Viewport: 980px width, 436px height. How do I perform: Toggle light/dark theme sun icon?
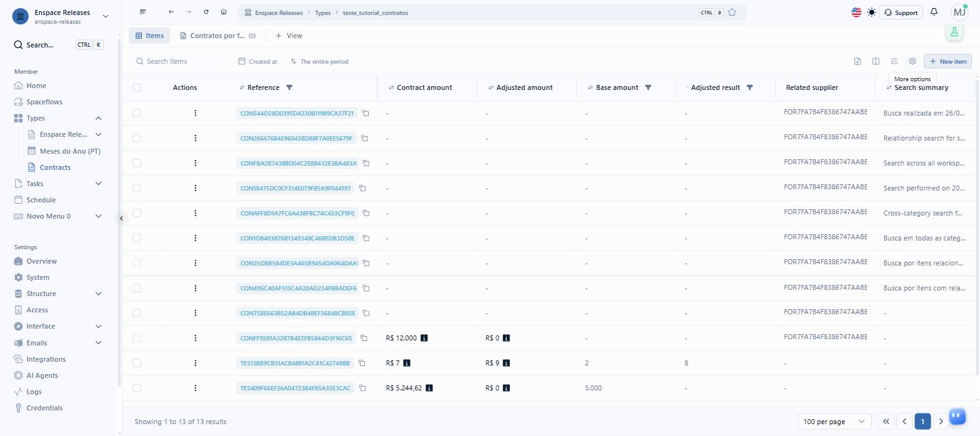(872, 12)
